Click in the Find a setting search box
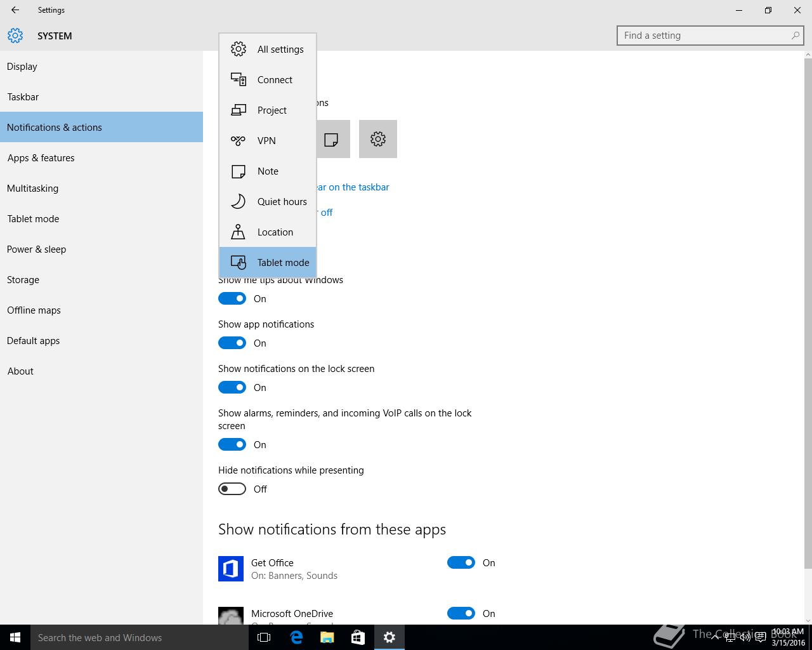The height and width of the screenshot is (650, 812). [710, 36]
